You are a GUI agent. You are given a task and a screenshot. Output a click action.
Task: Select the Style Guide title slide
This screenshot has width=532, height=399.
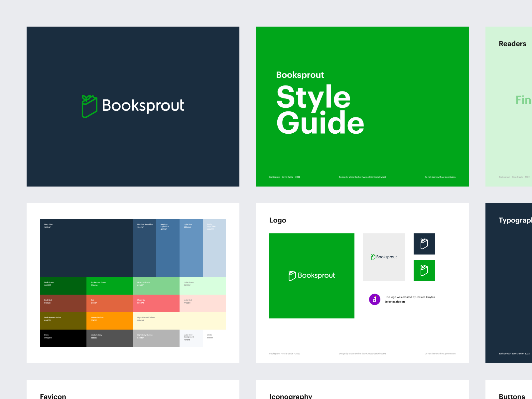coord(362,106)
